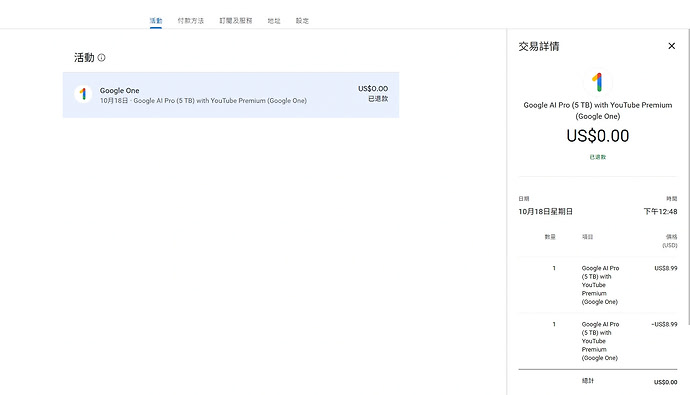Screen dimensions: 690x395
Task: Click the large US$0.00 total in details panel
Action: [x=598, y=136]
